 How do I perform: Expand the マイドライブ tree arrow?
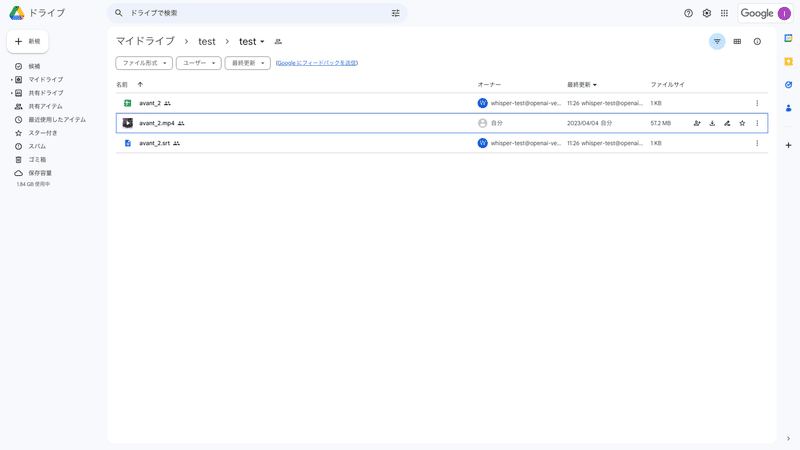coord(12,80)
